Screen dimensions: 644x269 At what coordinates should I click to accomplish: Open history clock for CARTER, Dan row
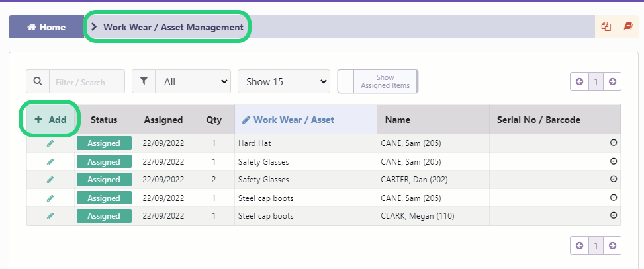[614, 179]
